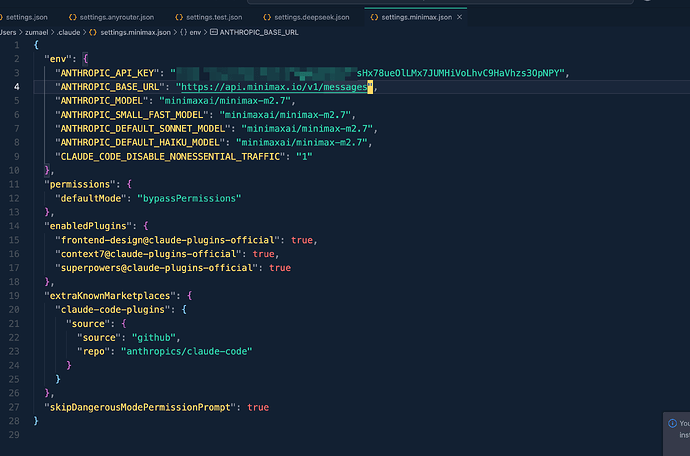Click the JSON icon on settings.test.json tab
This screenshot has height=456, width=690.
pyautogui.click(x=179, y=17)
